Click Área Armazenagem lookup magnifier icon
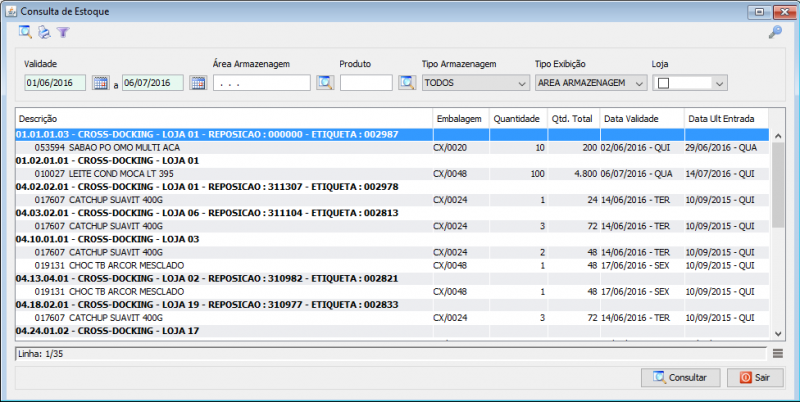The image size is (800, 402). [x=325, y=83]
